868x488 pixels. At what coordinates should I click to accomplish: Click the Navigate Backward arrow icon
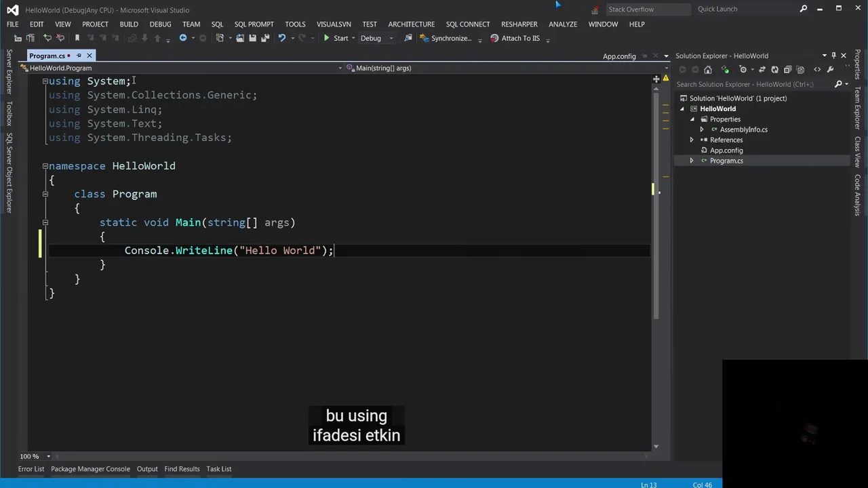coord(183,38)
